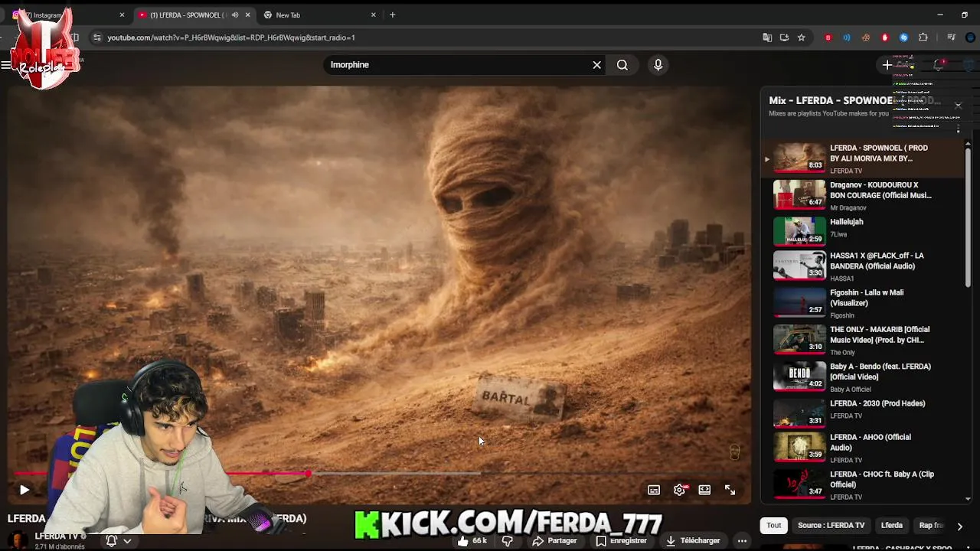Open LFERDA - 2030 (Prod Hades)
This screenshot has height=551, width=980.
pos(863,413)
